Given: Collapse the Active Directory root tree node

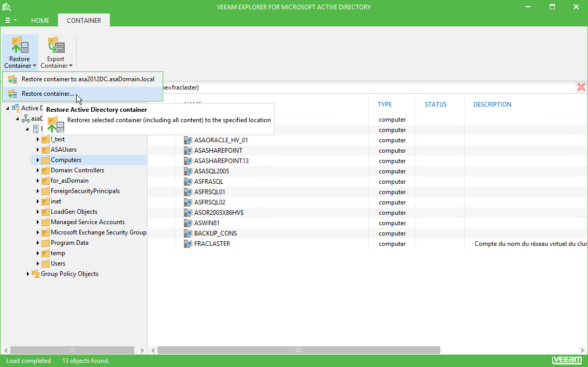Looking at the screenshot, I should [x=7, y=108].
